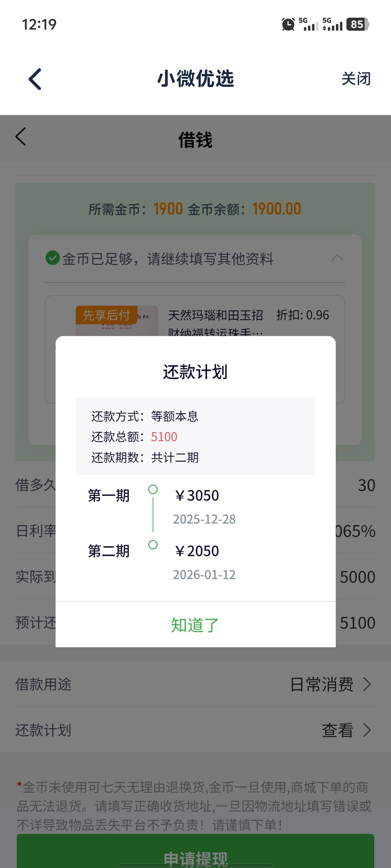The image size is (391, 868).
Task: Tap 关闭 in the top right
Action: (x=356, y=79)
